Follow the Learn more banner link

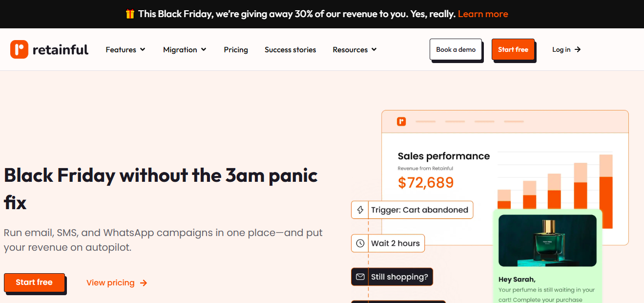pyautogui.click(x=483, y=14)
